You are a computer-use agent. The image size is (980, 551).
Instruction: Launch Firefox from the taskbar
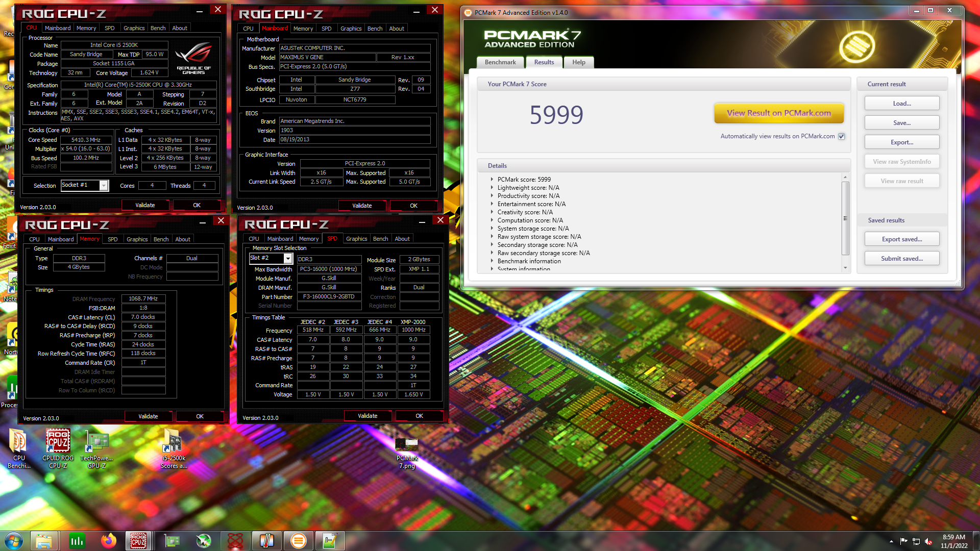pos(108,541)
